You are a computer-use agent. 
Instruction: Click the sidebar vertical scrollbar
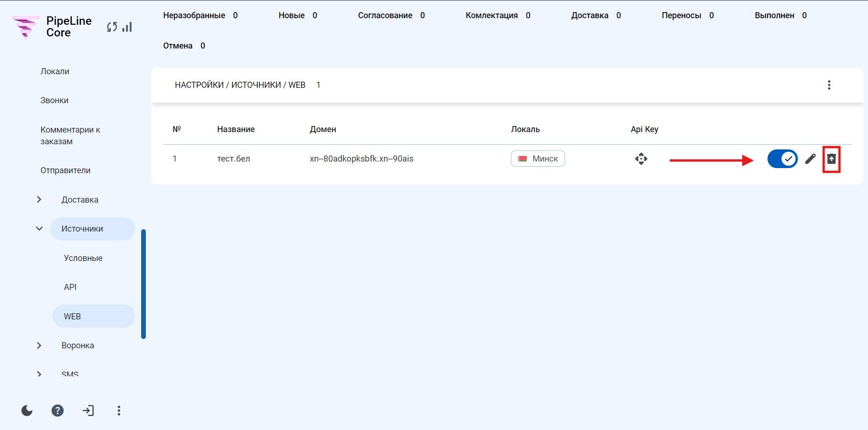[143, 284]
